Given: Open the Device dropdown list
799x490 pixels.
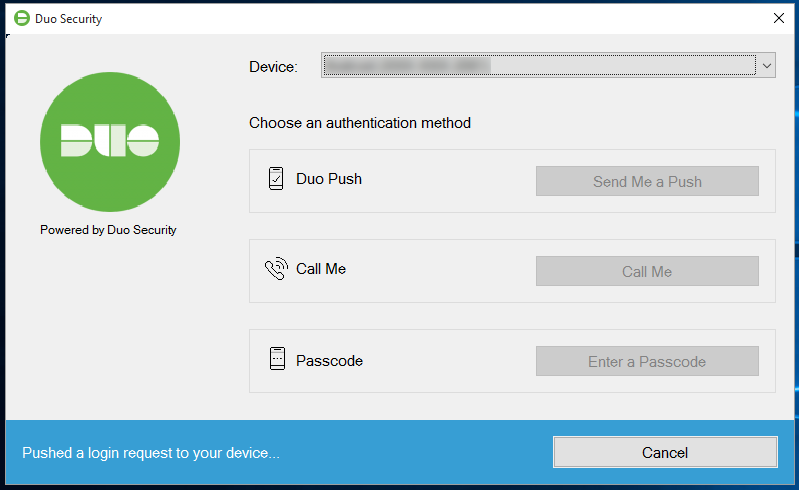Looking at the screenshot, I should tap(538, 66).
